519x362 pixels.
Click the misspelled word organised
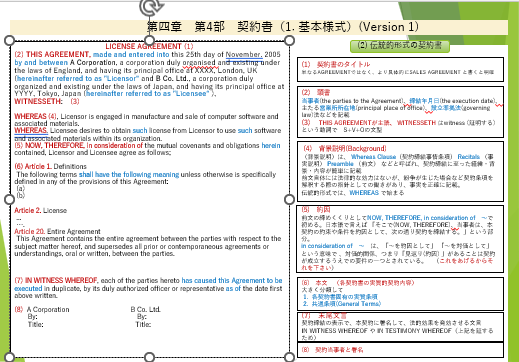tap(199, 63)
